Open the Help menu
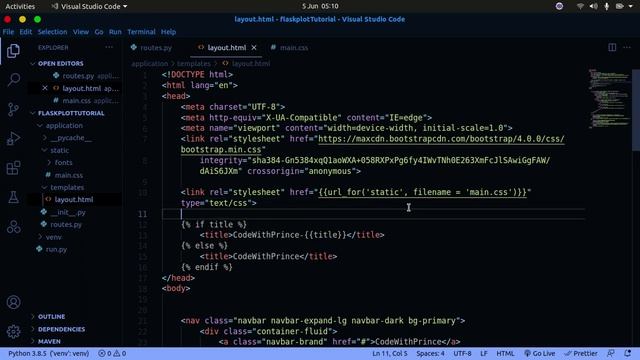 click(x=168, y=32)
